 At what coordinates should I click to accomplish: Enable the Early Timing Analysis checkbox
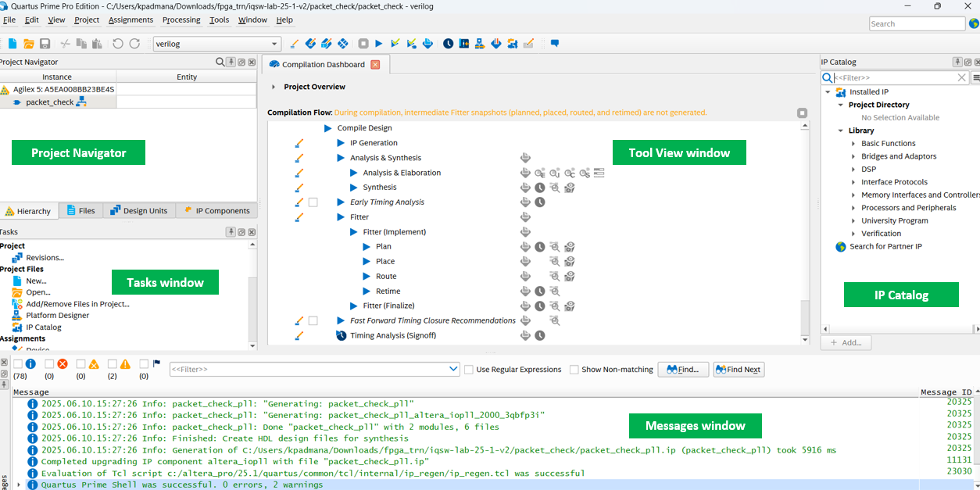pyautogui.click(x=313, y=202)
